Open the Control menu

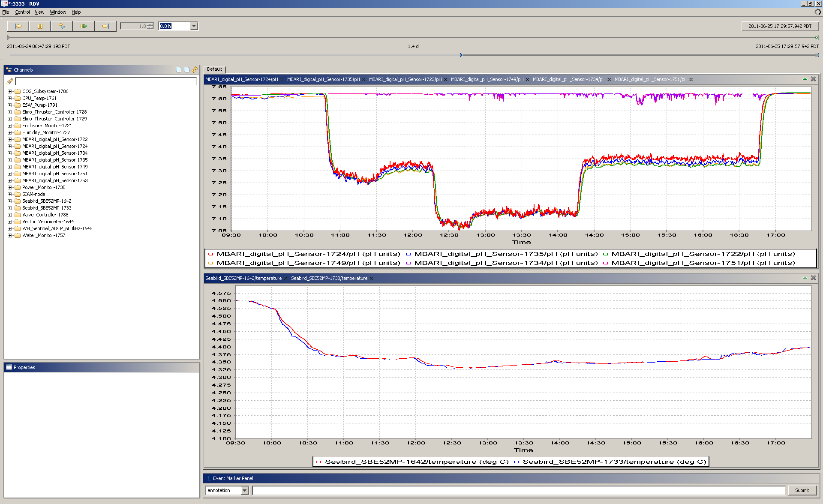(x=22, y=12)
